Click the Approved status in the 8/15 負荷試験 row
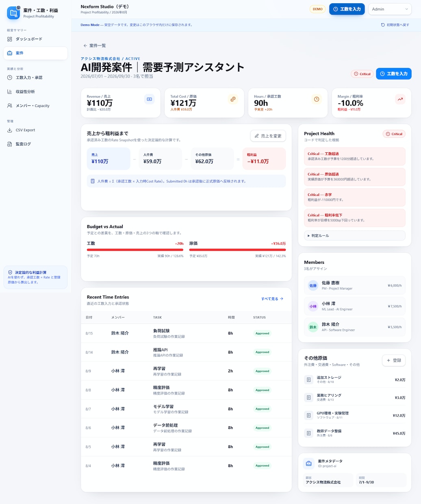Screen dimensions: 421x504 (263, 333)
